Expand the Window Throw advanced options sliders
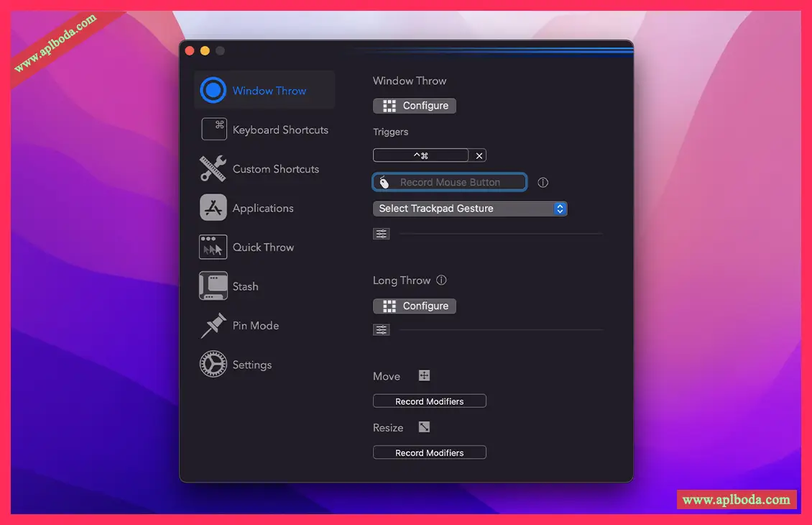This screenshot has width=812, height=525. (382, 234)
